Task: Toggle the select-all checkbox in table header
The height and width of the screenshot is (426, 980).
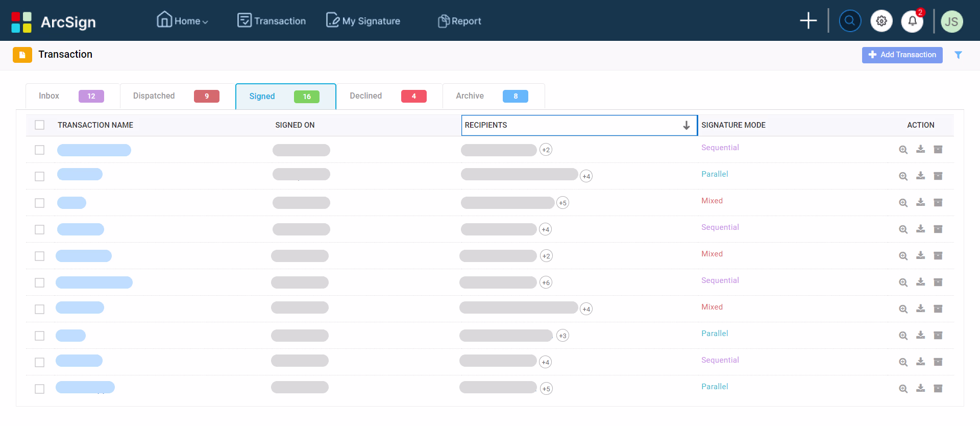Action: click(40, 125)
